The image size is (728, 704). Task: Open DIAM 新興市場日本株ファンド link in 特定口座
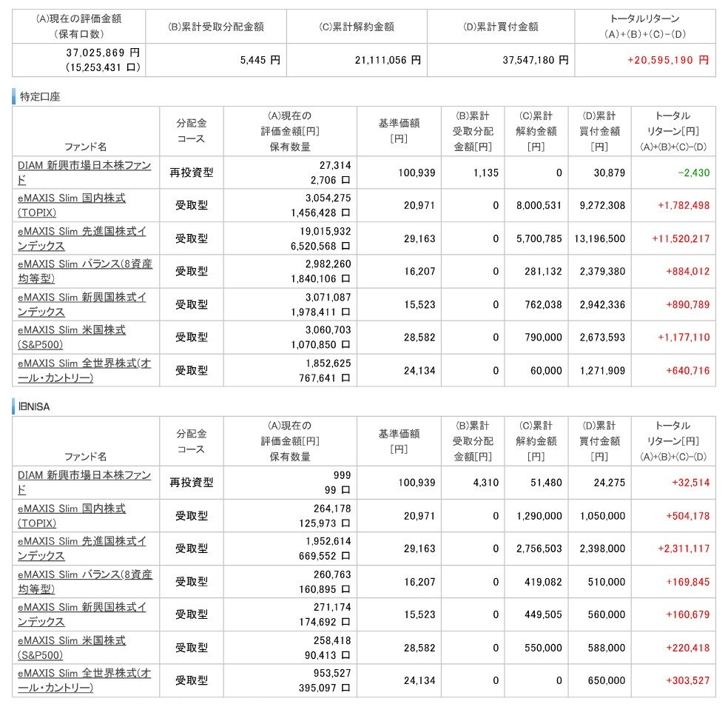[x=84, y=172]
